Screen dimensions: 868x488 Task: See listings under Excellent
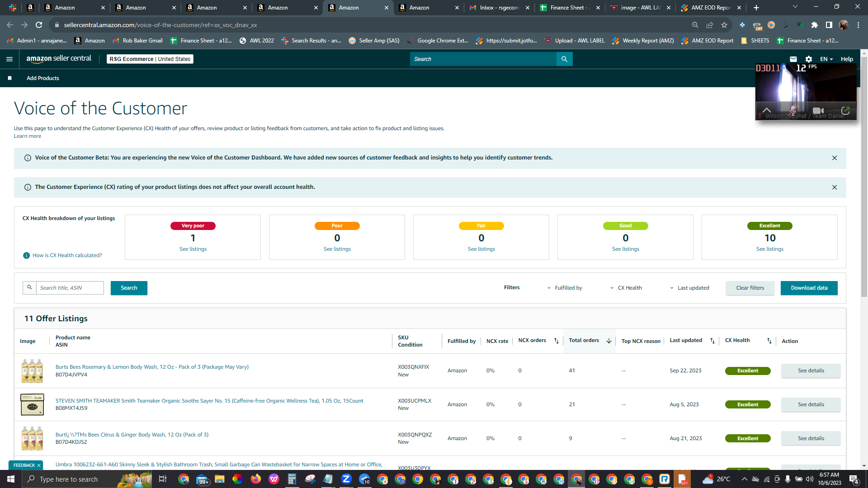(770, 249)
